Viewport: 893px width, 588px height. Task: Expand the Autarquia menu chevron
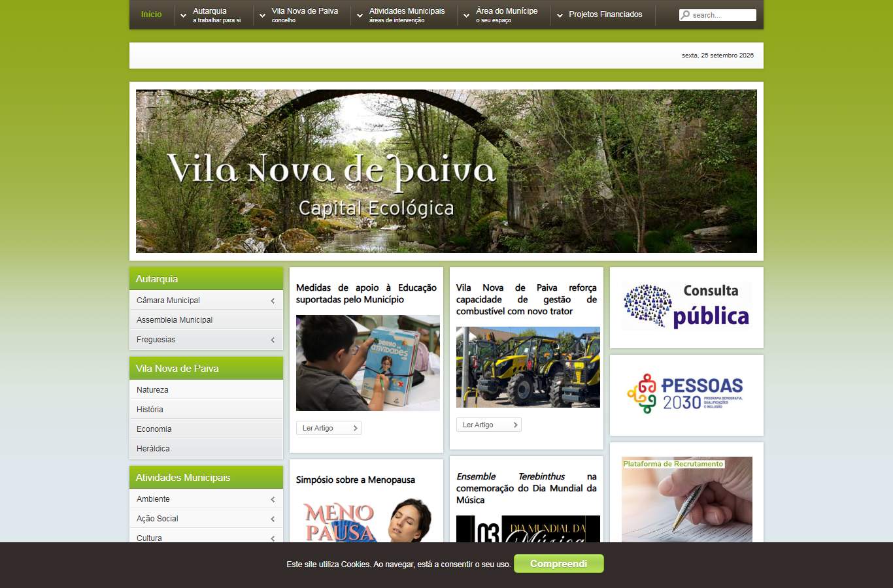tap(183, 15)
